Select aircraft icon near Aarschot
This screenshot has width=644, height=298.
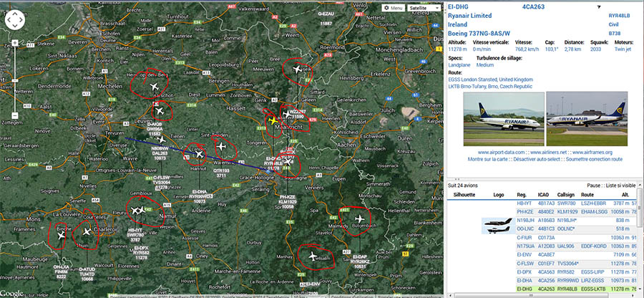(x=160, y=111)
